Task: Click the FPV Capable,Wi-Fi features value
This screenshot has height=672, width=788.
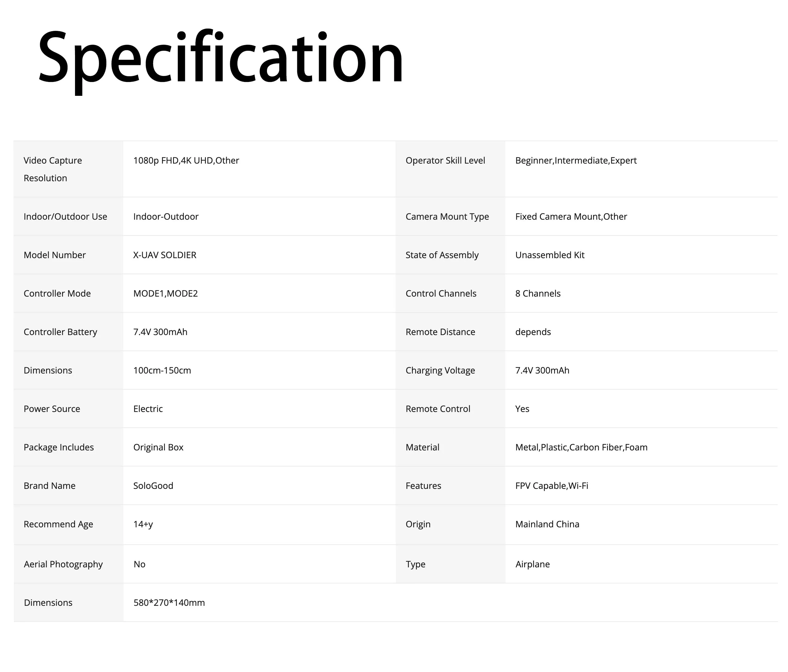Action: (x=552, y=485)
